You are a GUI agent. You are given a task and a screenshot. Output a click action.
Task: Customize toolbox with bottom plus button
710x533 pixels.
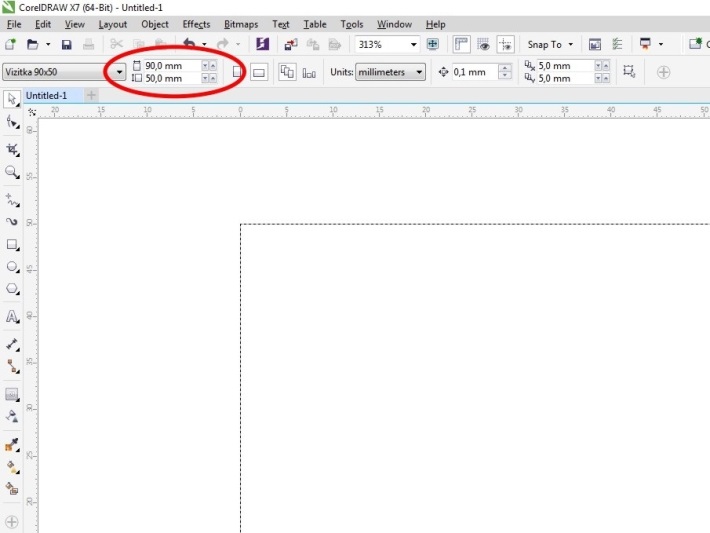click(x=12, y=522)
